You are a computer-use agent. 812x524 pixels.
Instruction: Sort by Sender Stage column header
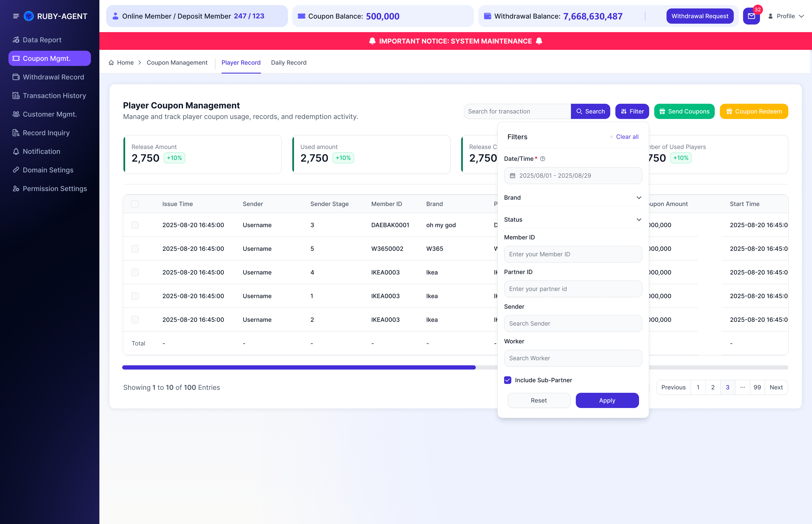coord(329,204)
